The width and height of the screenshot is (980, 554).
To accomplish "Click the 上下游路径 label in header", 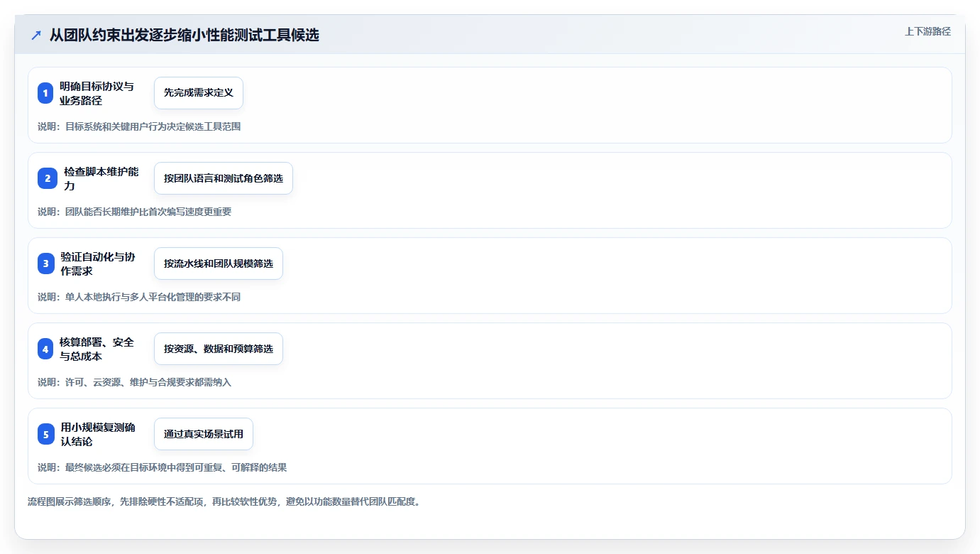I will coord(927,31).
